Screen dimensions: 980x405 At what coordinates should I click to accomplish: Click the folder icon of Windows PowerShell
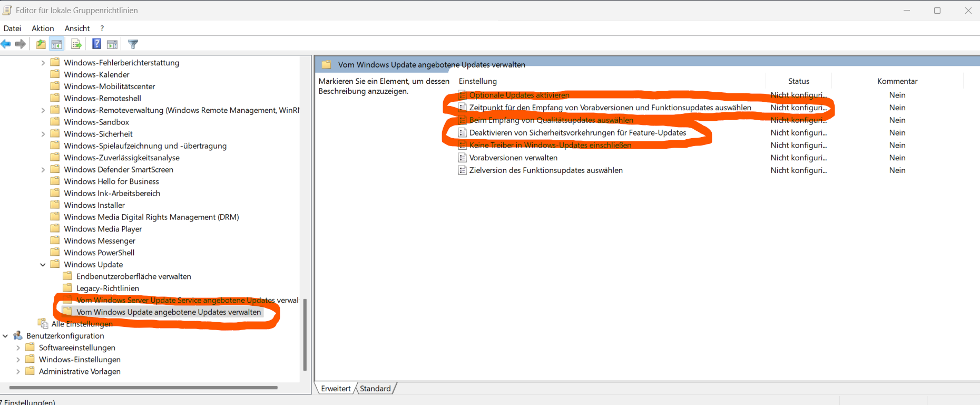pyautogui.click(x=55, y=252)
